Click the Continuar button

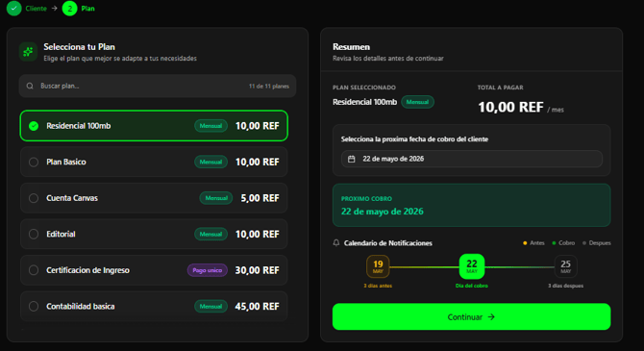coord(472,316)
